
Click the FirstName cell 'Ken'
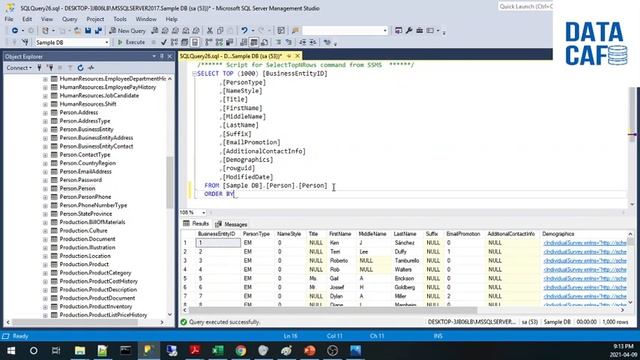click(341, 243)
